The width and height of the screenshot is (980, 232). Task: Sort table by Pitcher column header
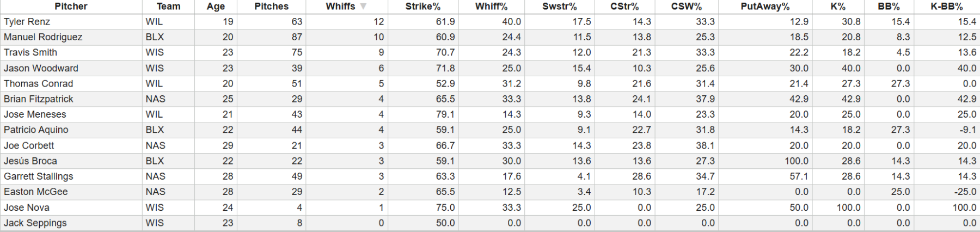pos(71,7)
